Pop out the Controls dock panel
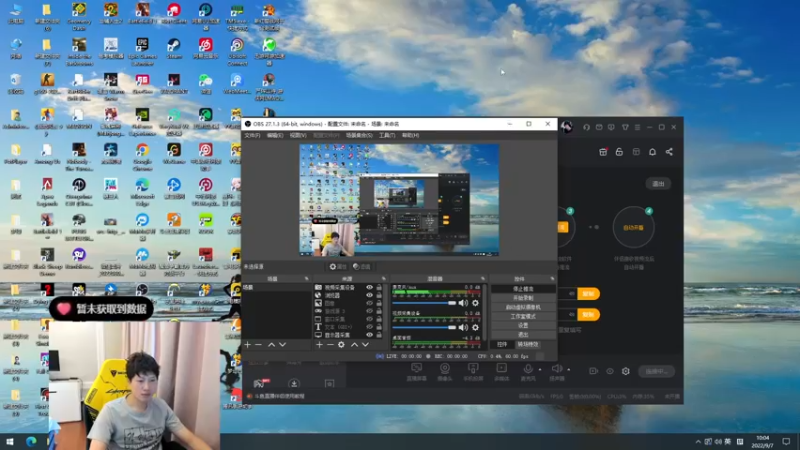 [552, 279]
